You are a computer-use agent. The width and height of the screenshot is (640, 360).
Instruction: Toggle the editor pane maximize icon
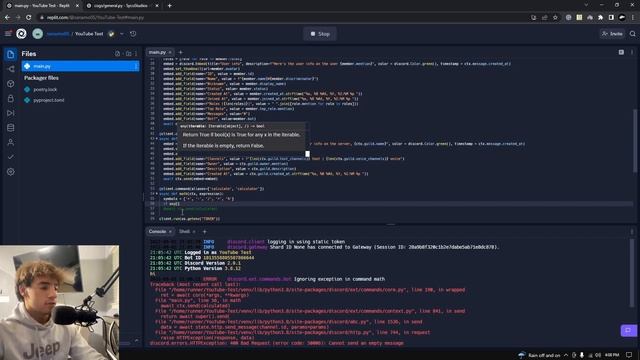coord(621,52)
